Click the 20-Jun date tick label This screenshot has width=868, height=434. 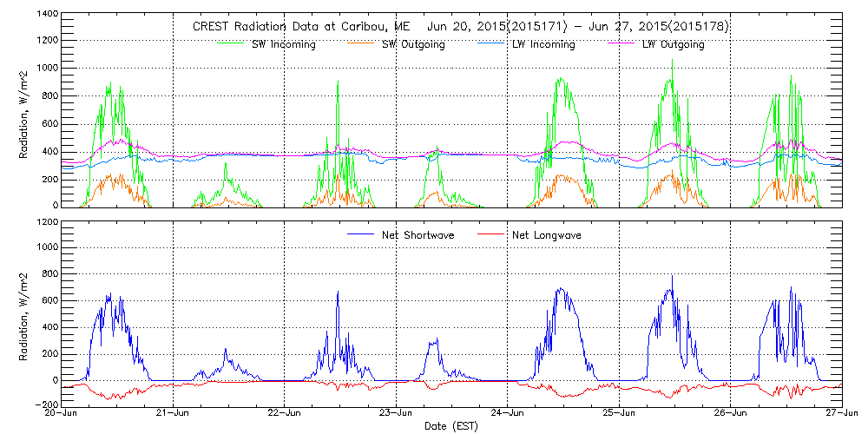pos(62,414)
